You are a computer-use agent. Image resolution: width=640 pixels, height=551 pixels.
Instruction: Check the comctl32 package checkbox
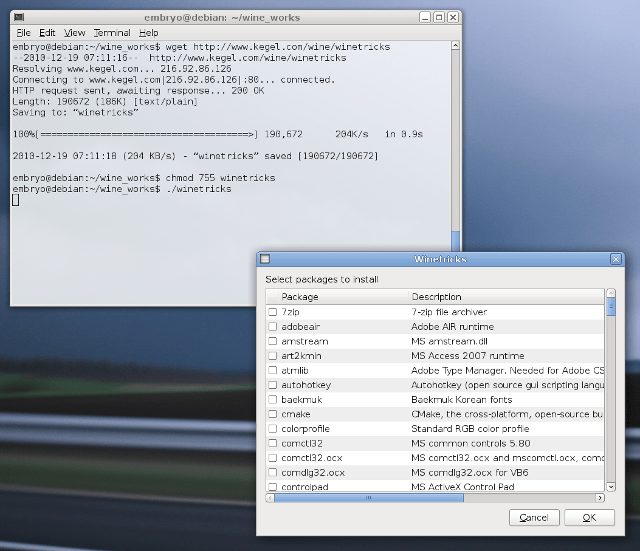point(273,443)
